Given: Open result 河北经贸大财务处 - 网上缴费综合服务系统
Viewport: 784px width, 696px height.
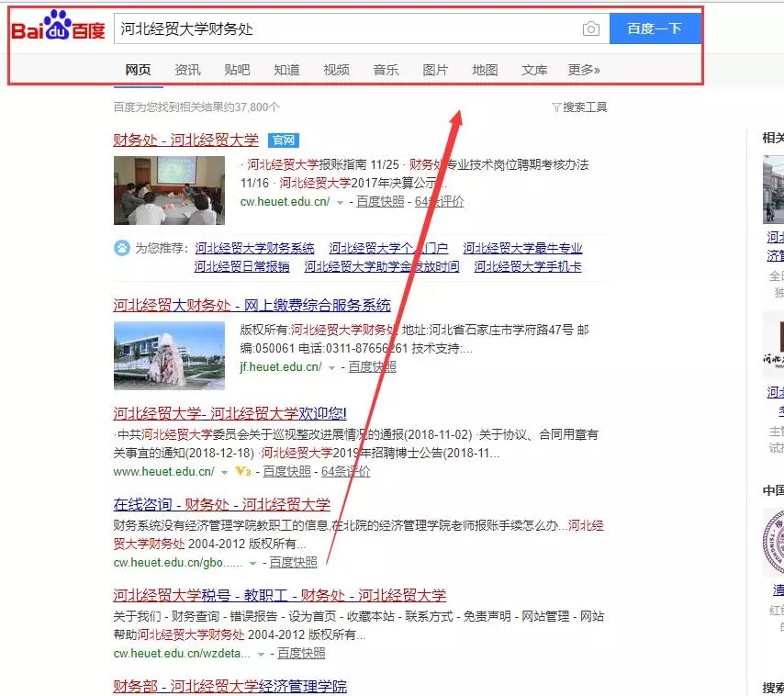Looking at the screenshot, I should [x=252, y=305].
